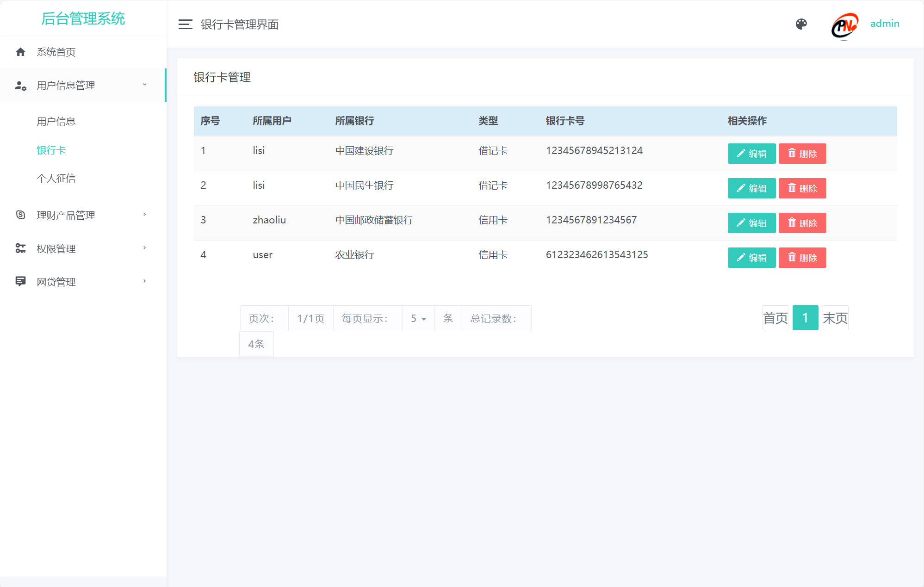Click the hamburger menu icon
924x587 pixels.
pyautogui.click(x=185, y=24)
